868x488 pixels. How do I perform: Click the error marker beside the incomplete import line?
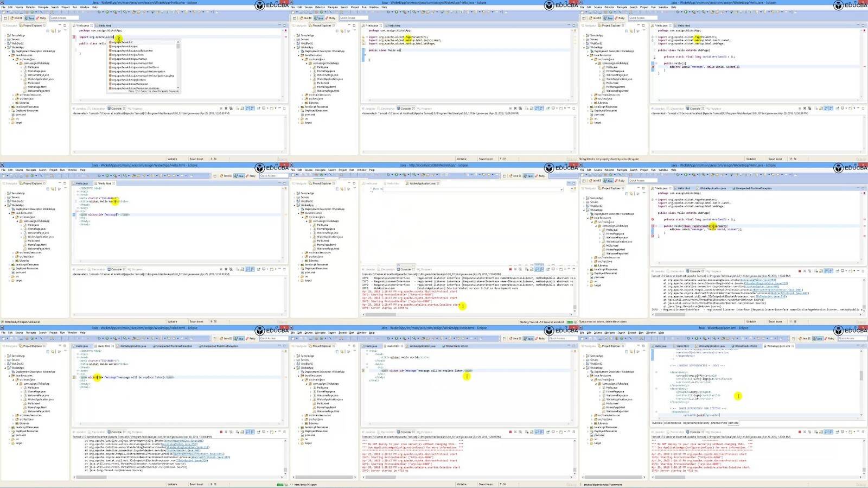pos(74,37)
